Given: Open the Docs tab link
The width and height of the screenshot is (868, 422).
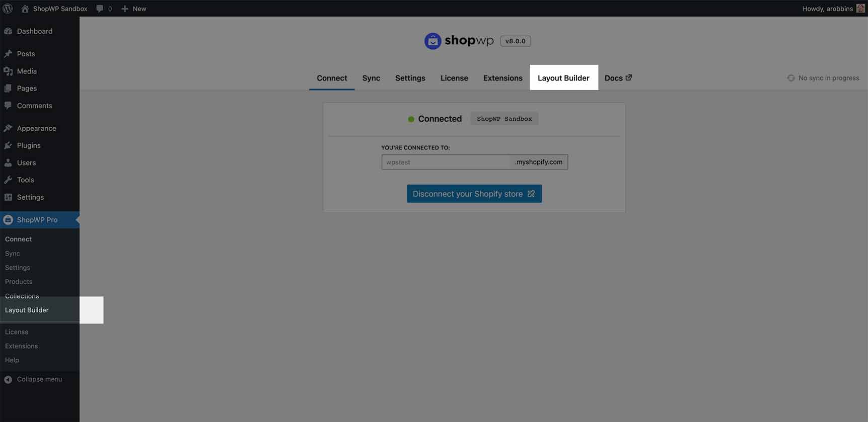Looking at the screenshot, I should pos(618,78).
